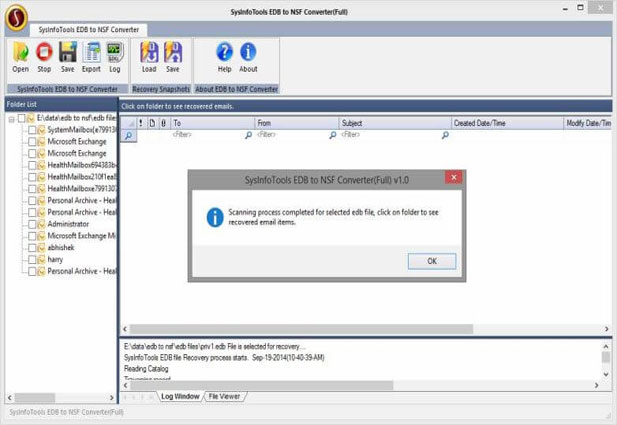This screenshot has width=617, height=425.
Task: Close the scan completed dialog
Action: coord(453,177)
